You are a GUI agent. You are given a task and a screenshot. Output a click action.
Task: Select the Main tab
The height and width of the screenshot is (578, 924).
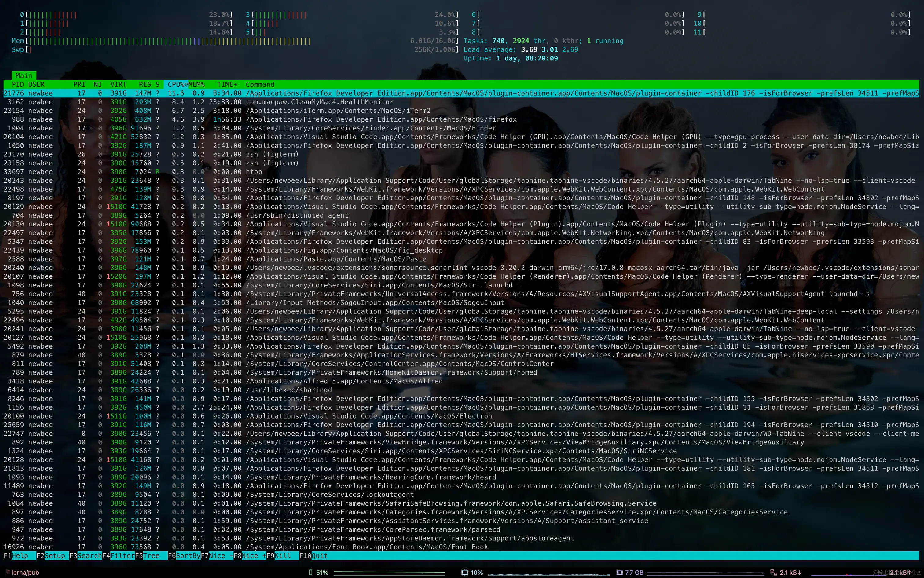pos(24,76)
